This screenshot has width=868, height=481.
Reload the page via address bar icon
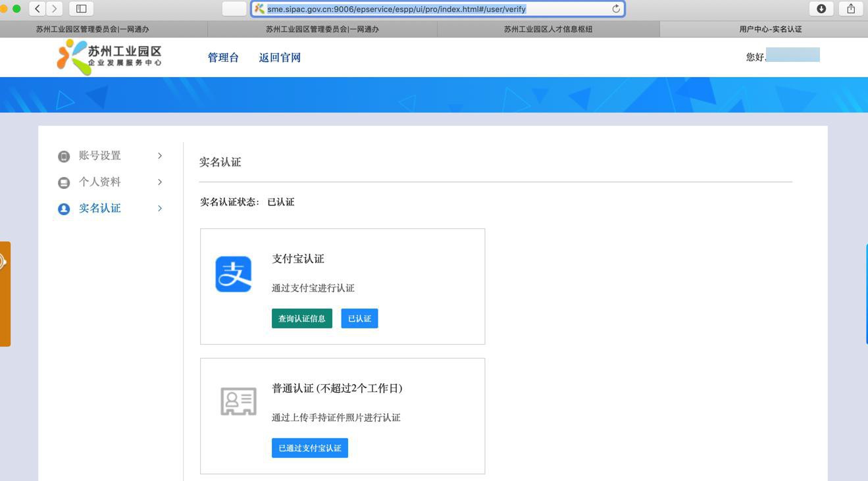click(616, 9)
